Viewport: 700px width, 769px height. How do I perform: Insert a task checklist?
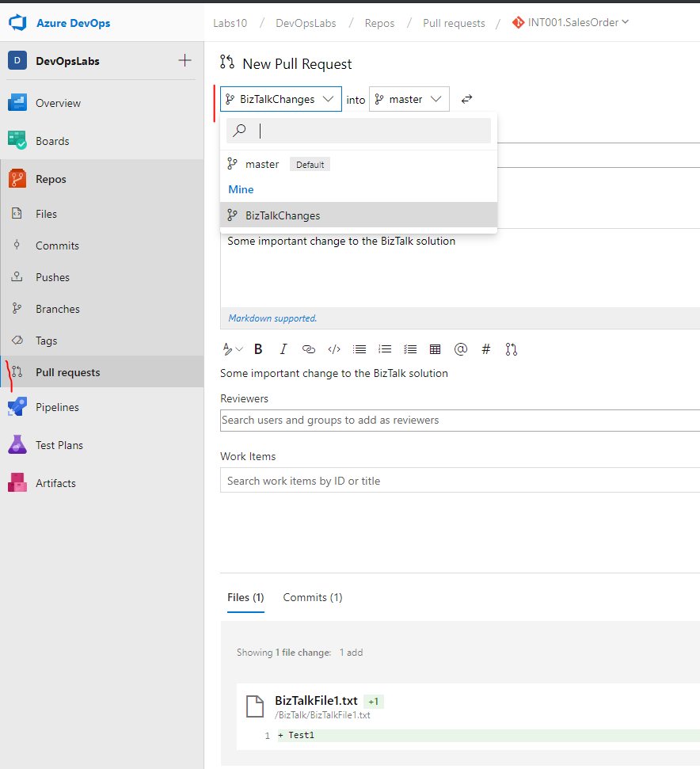(x=410, y=349)
